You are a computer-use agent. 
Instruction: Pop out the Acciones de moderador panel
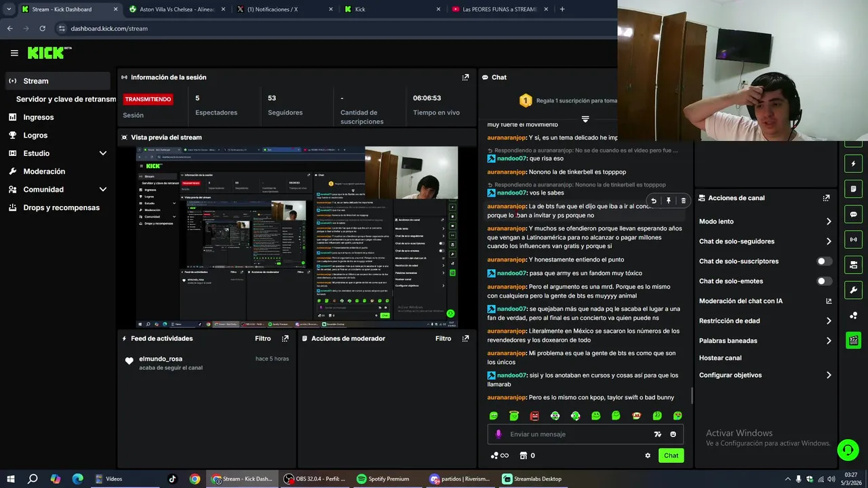click(465, 338)
